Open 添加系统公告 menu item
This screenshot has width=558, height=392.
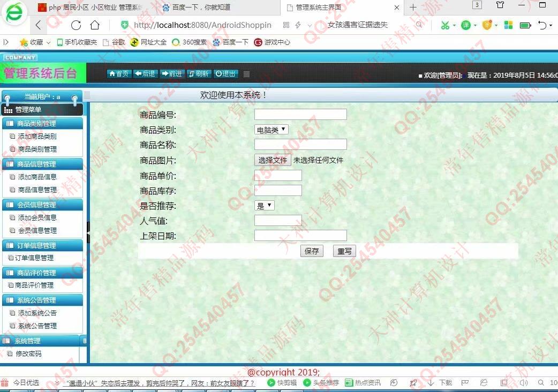point(37,313)
